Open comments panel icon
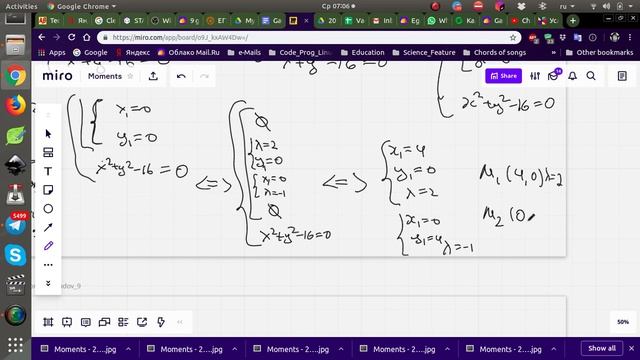The image size is (640, 360). click(86, 322)
